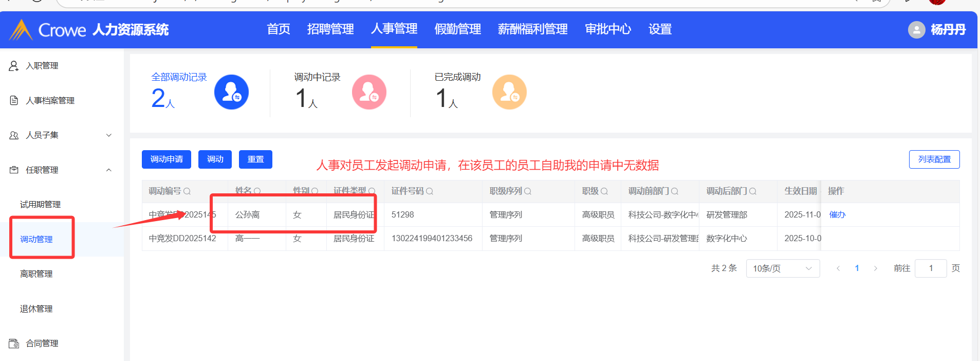
Task: Open 人事档案管理 sidebar label
Action: [50, 100]
